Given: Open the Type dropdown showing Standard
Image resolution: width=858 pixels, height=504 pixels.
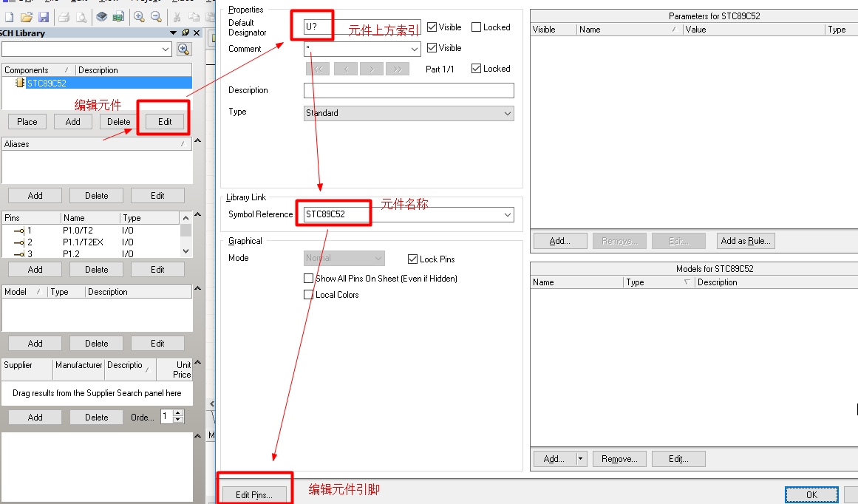Looking at the screenshot, I should [409, 113].
